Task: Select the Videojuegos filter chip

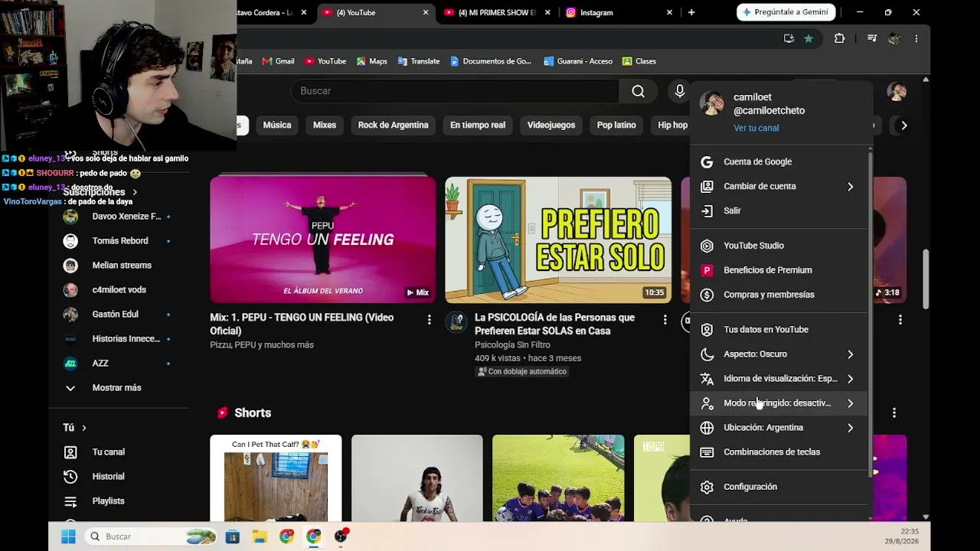Action: pos(551,126)
